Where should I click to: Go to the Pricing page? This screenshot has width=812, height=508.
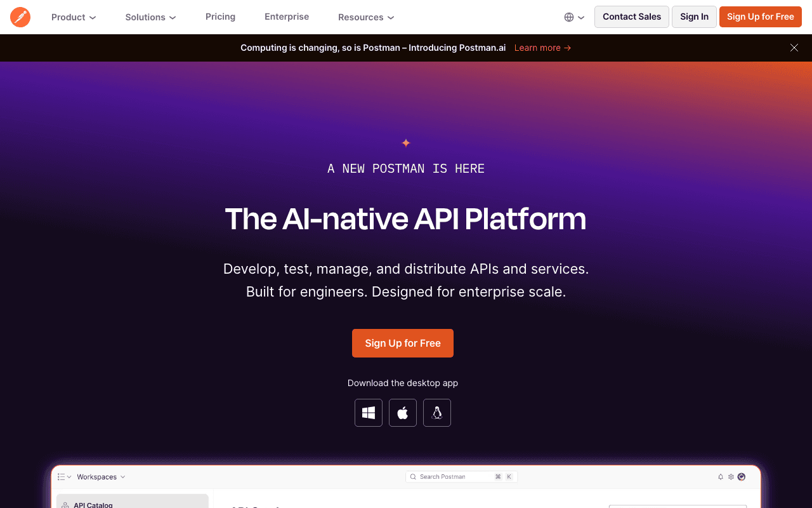click(x=220, y=17)
